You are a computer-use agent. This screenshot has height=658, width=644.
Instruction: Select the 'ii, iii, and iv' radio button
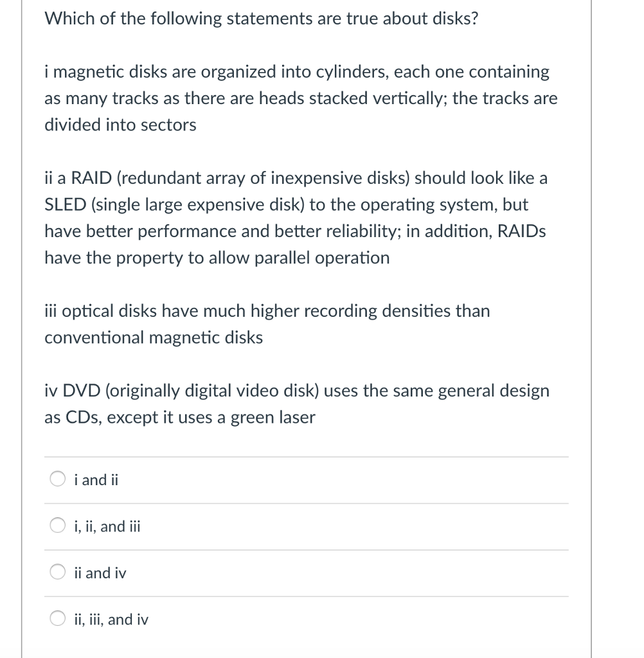coord(57,618)
